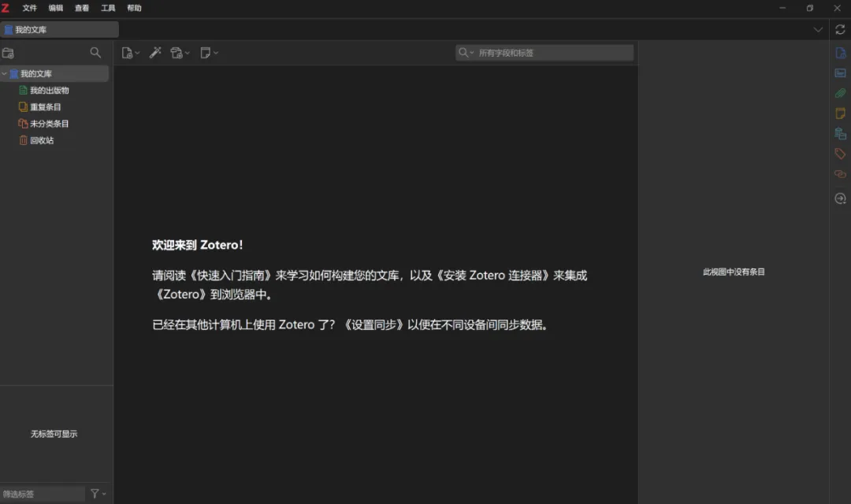Screen dimensions: 851x504
Task: Open the 查看 menu
Action: [81, 8]
